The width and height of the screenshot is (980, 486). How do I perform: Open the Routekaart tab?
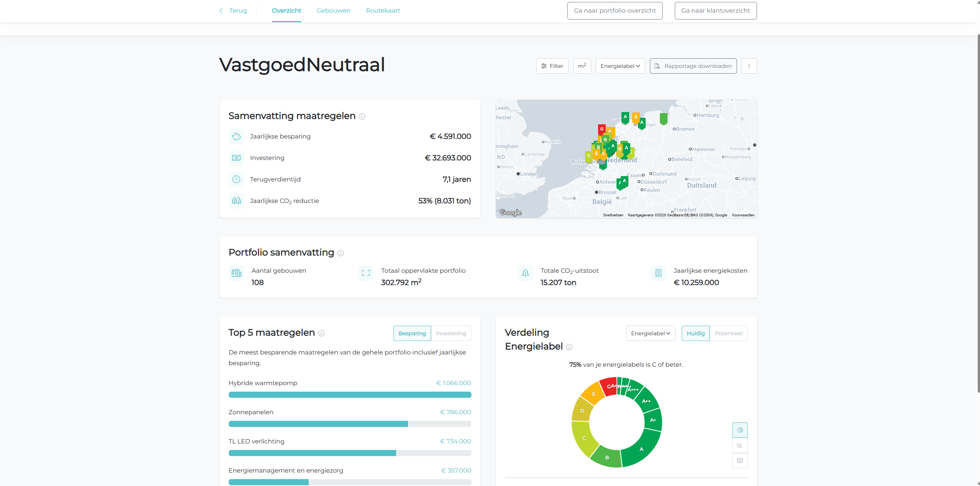pyautogui.click(x=383, y=11)
